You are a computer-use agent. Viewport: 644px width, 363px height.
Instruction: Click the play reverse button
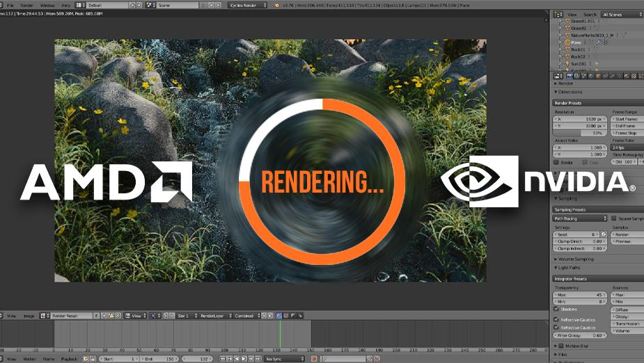click(x=237, y=359)
